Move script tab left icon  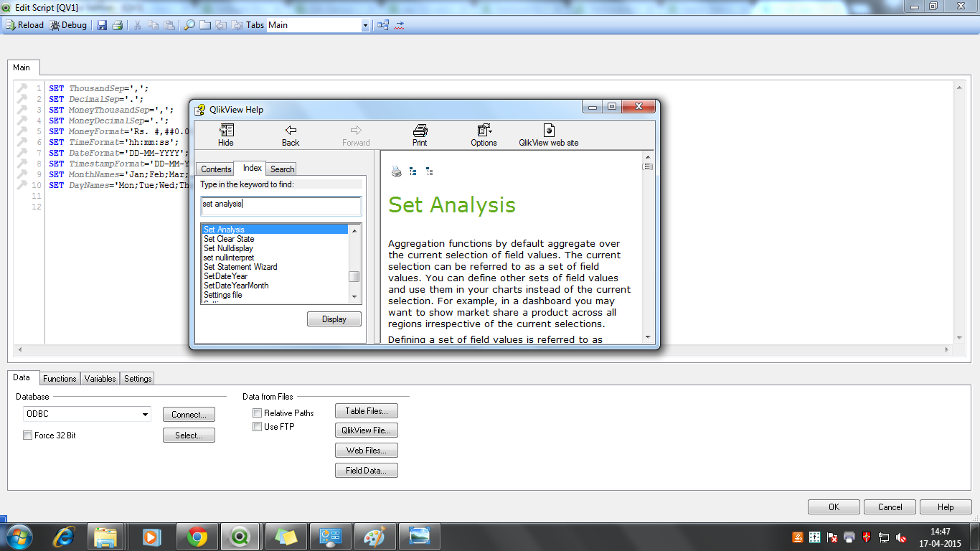pos(221,25)
